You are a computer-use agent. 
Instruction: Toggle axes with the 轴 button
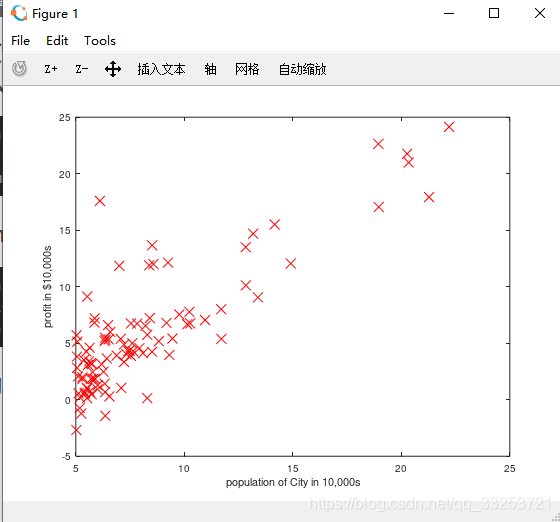click(x=210, y=69)
